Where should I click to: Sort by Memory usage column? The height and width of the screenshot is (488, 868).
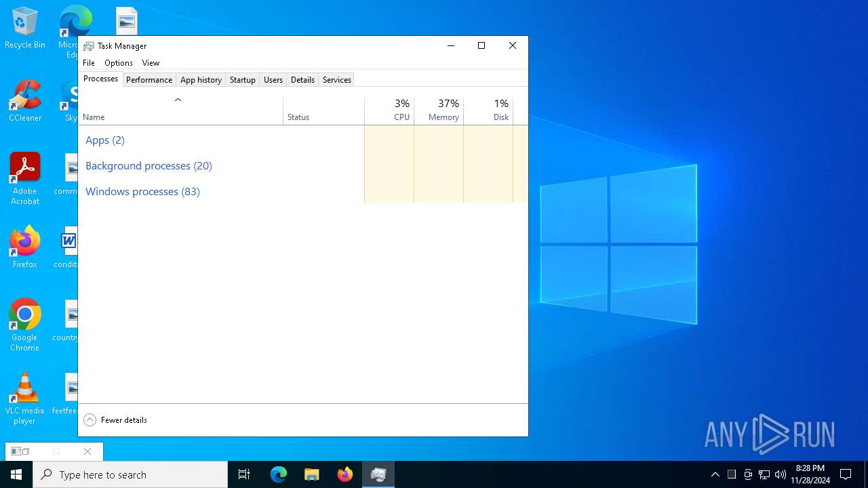(x=439, y=111)
